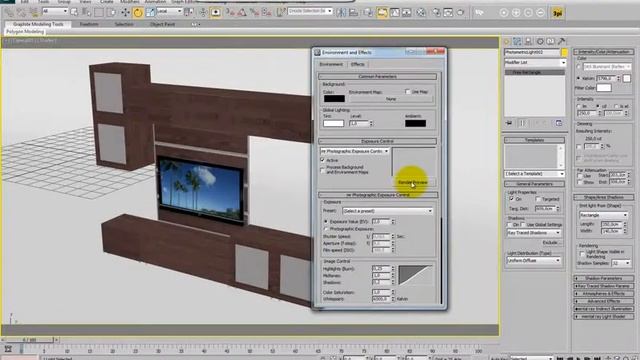Open the Display command panel tab
The width and height of the screenshot is (640, 360).
coord(551,42)
